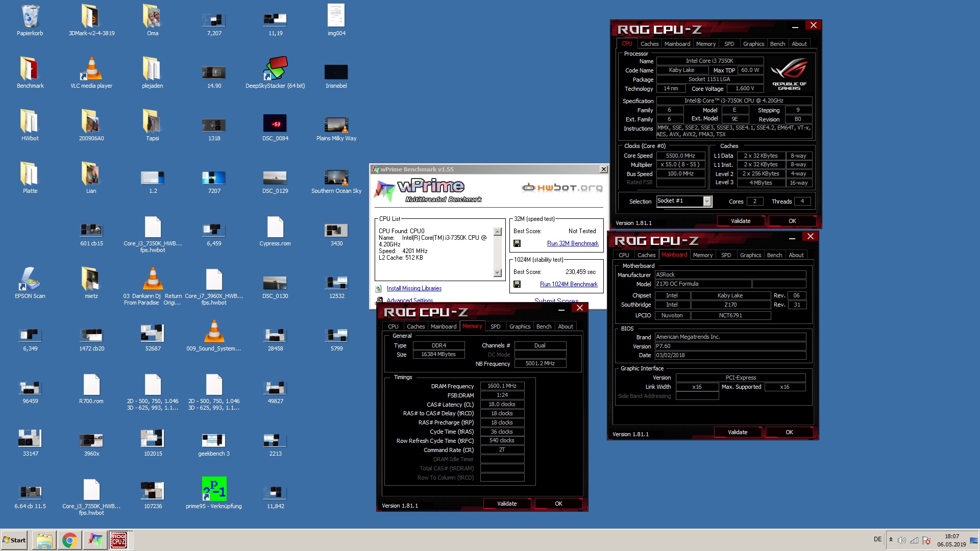Switch to CPU tab in Memory CPU-Z window

point(393,327)
